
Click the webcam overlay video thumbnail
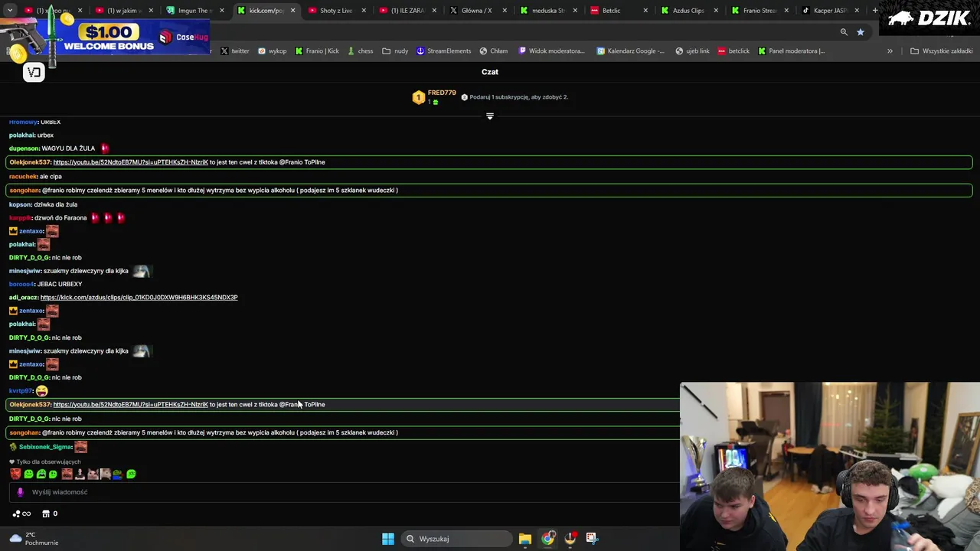[830, 467]
